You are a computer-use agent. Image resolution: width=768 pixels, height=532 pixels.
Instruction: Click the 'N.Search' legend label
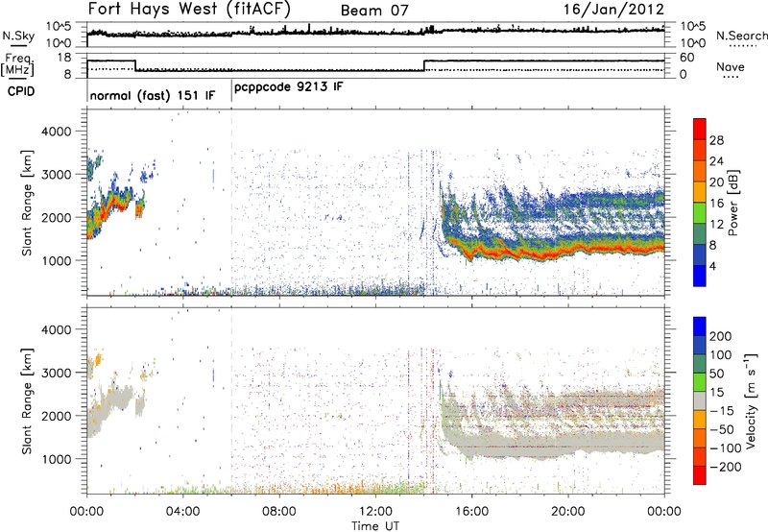click(741, 36)
